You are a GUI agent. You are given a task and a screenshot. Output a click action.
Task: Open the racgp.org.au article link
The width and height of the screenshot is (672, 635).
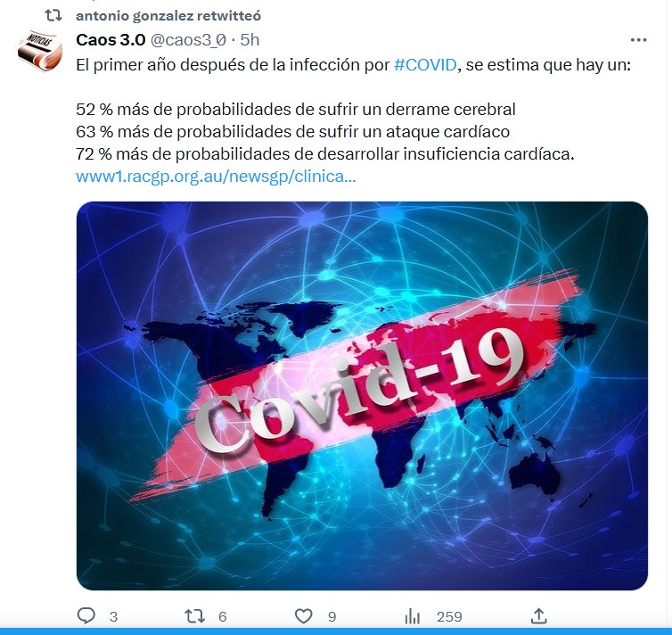(x=216, y=177)
